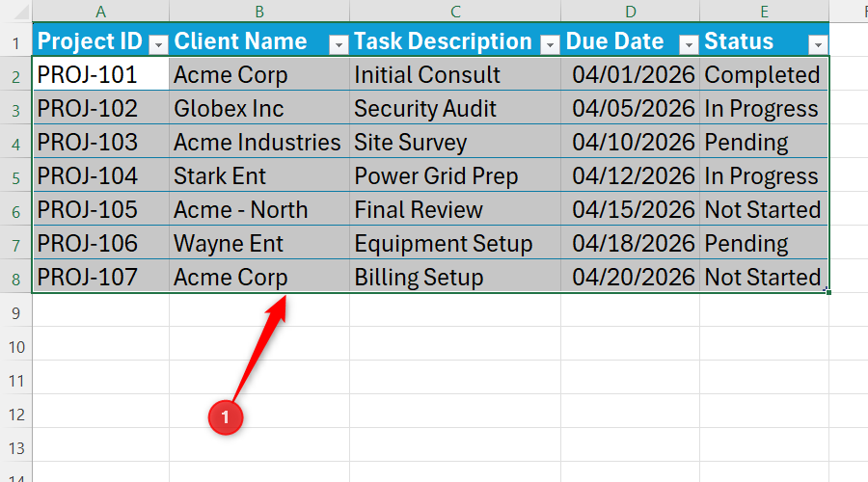Click the Status header cell
Viewport: 868px width, 482px height.
pyautogui.click(x=764, y=40)
